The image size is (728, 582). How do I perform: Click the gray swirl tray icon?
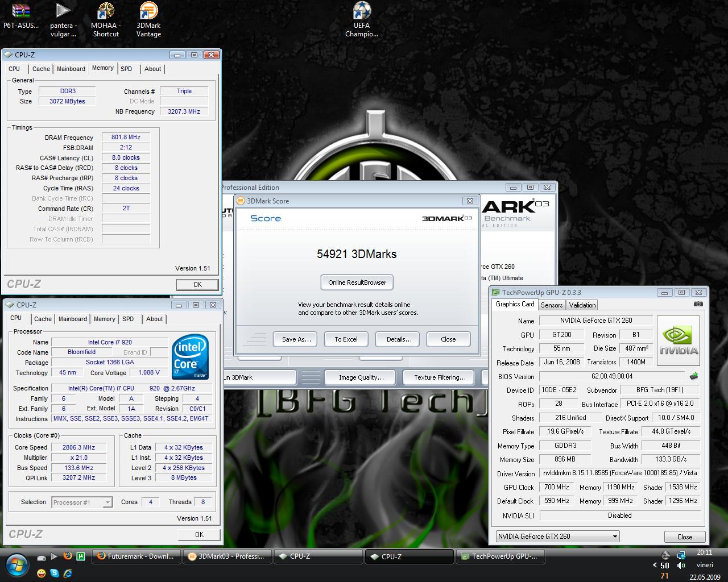pyautogui.click(x=665, y=555)
